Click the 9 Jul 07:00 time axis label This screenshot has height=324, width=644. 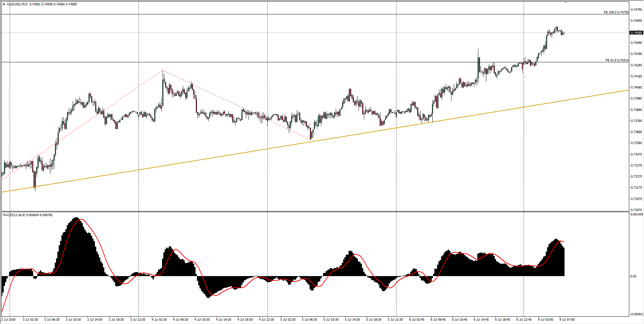pos(567,320)
